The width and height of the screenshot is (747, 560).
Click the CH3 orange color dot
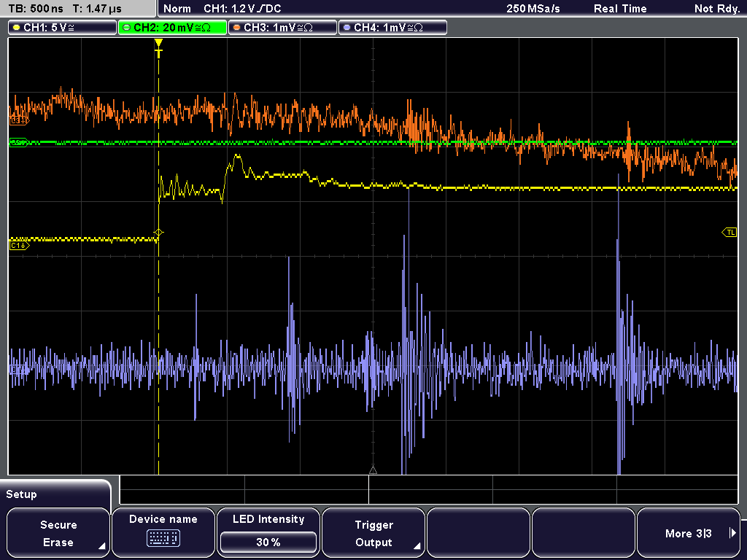237,28
